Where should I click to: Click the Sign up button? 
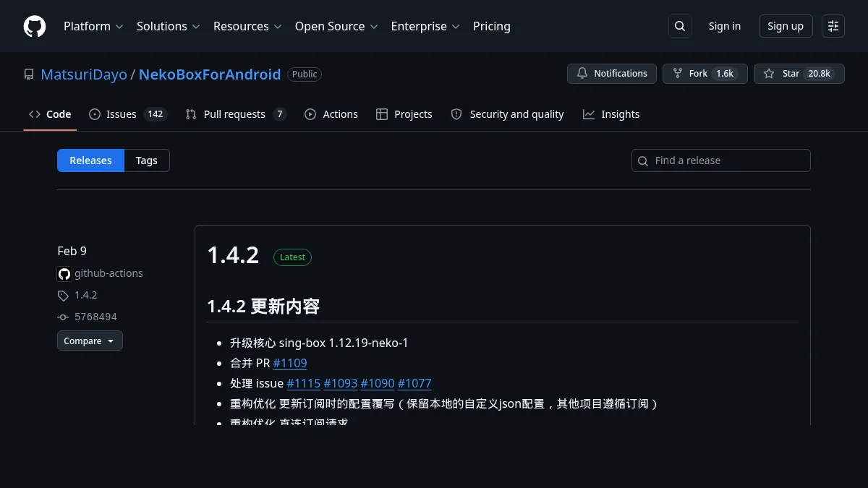tap(786, 26)
